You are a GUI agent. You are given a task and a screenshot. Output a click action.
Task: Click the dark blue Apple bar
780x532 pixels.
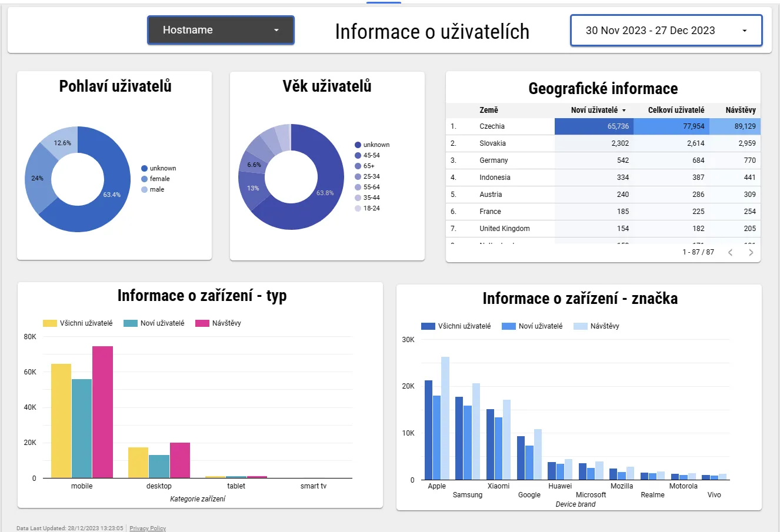pyautogui.click(x=429, y=430)
